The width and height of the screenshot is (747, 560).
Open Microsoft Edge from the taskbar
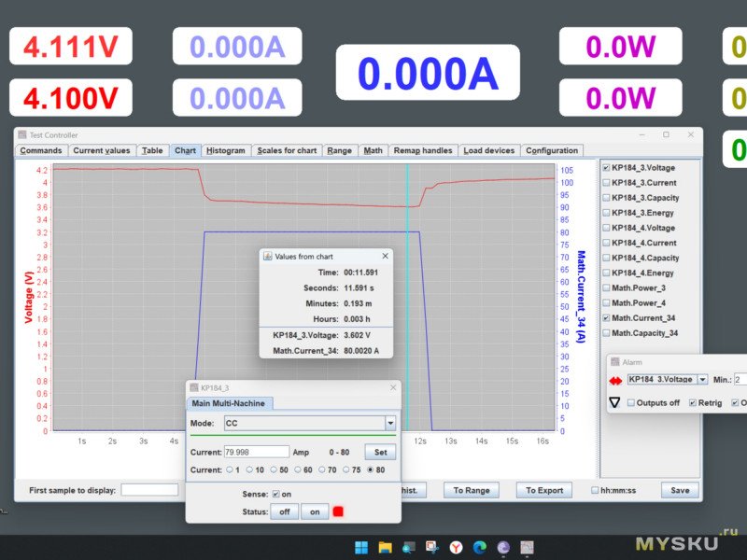pos(480,548)
